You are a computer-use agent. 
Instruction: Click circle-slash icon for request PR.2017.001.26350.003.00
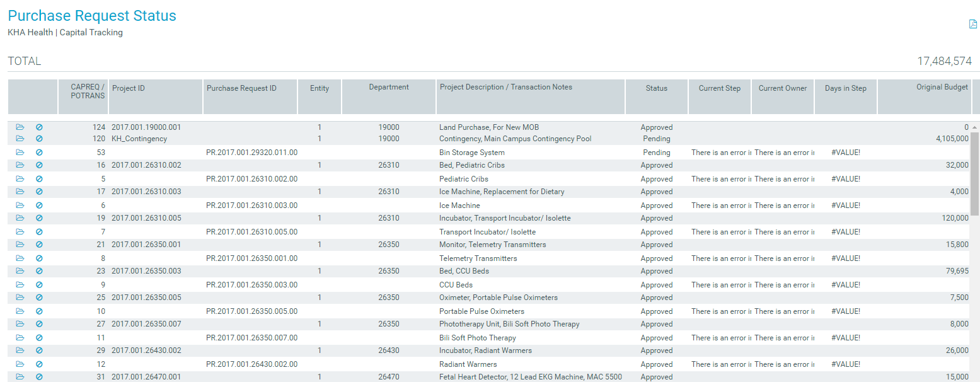point(39,285)
